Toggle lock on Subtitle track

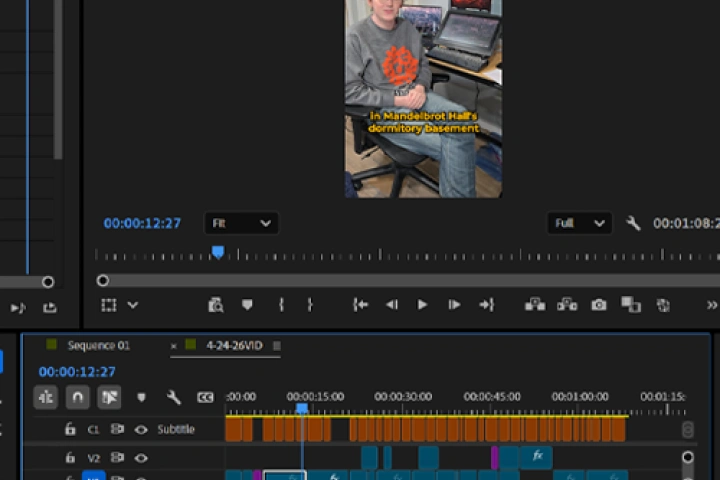tap(70, 429)
